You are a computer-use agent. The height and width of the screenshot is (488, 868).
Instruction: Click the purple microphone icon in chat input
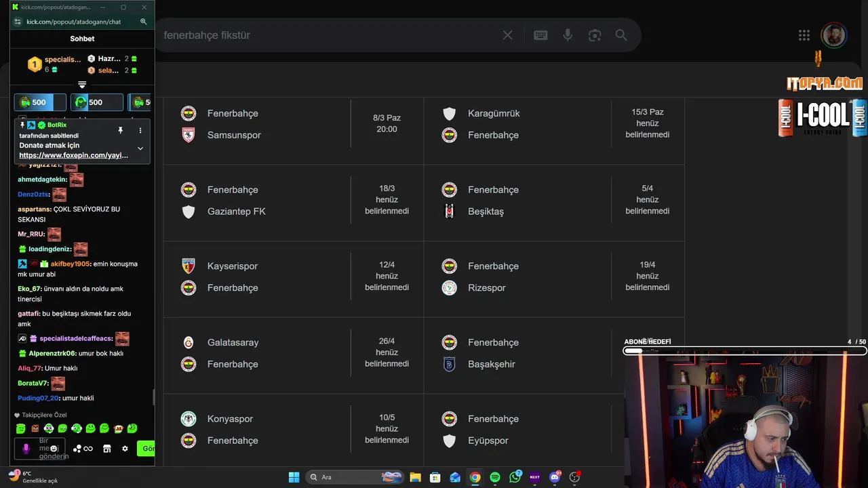click(26, 449)
